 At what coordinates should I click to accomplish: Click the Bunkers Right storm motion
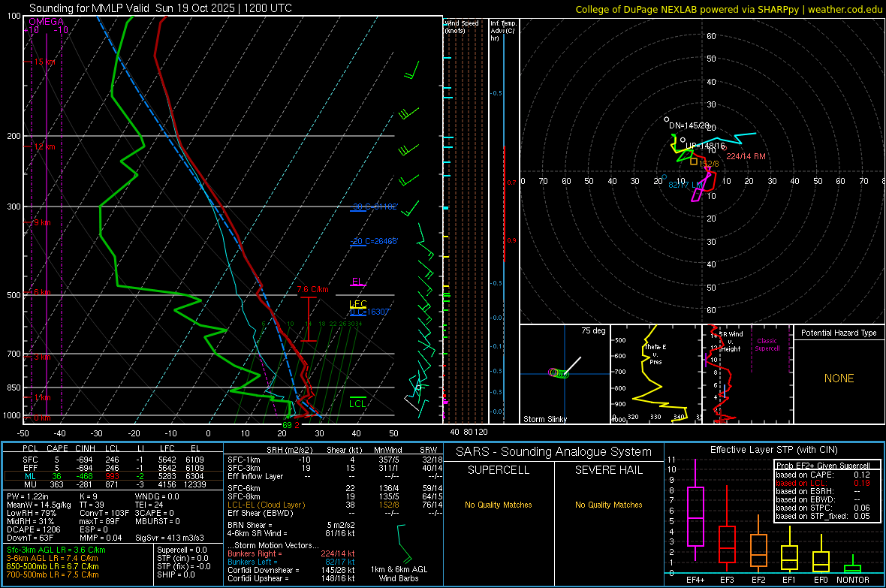click(291, 553)
